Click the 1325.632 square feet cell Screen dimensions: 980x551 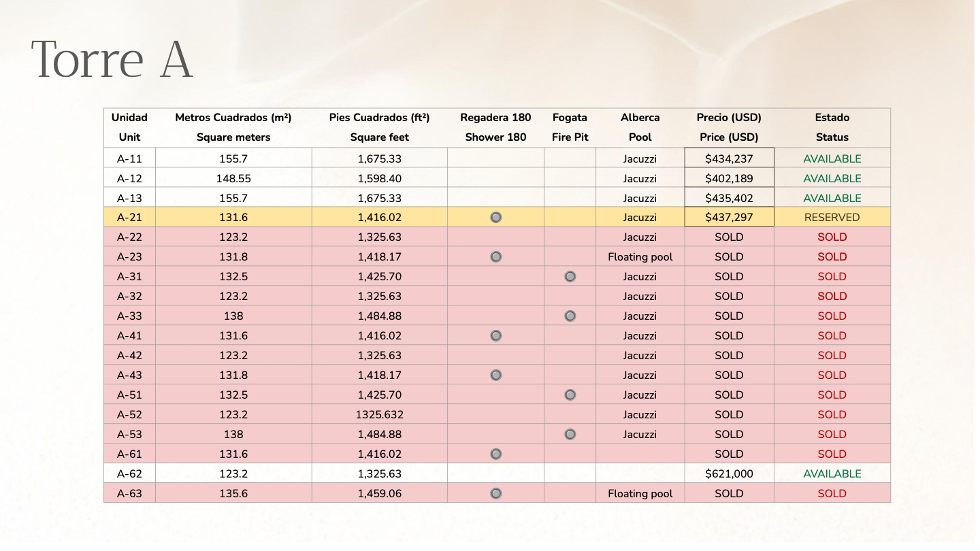[x=379, y=415]
